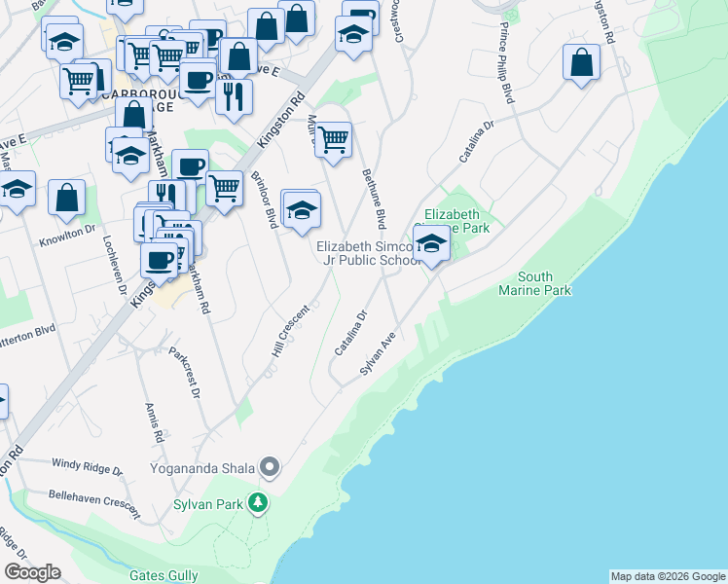Select graduation cap marker at far left edge

(x=17, y=190)
